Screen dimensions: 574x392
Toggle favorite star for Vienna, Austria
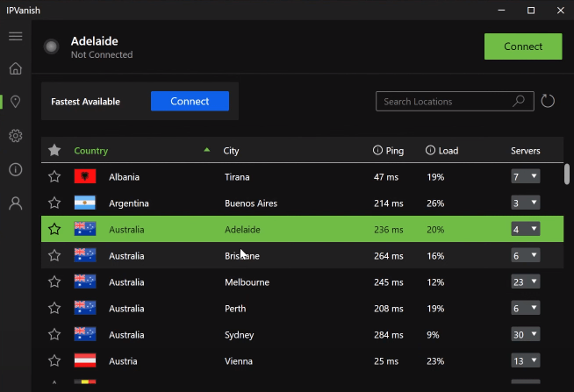[x=54, y=361]
